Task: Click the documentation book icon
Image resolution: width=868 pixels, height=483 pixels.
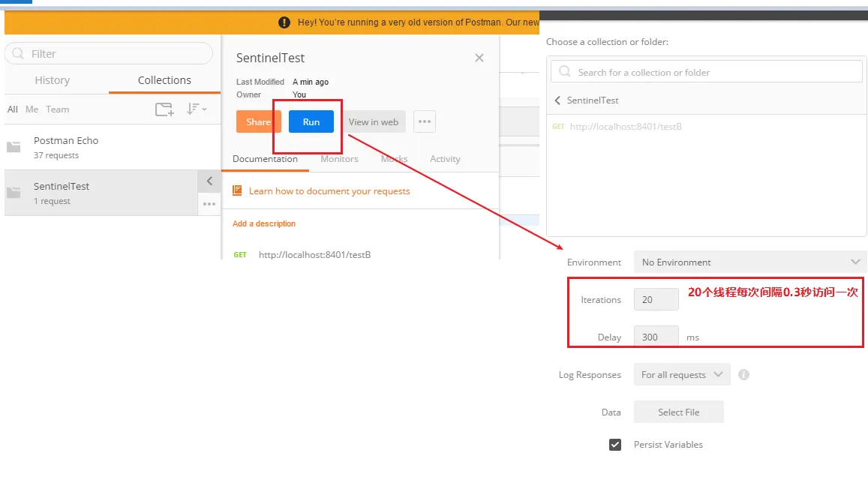Action: tap(238, 191)
